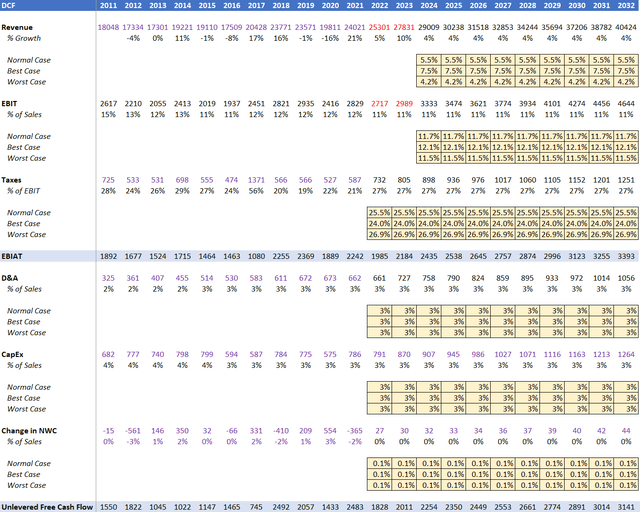Select the 2020 NWC change value 554
Viewport: 640px width, 512px height.
330,431
